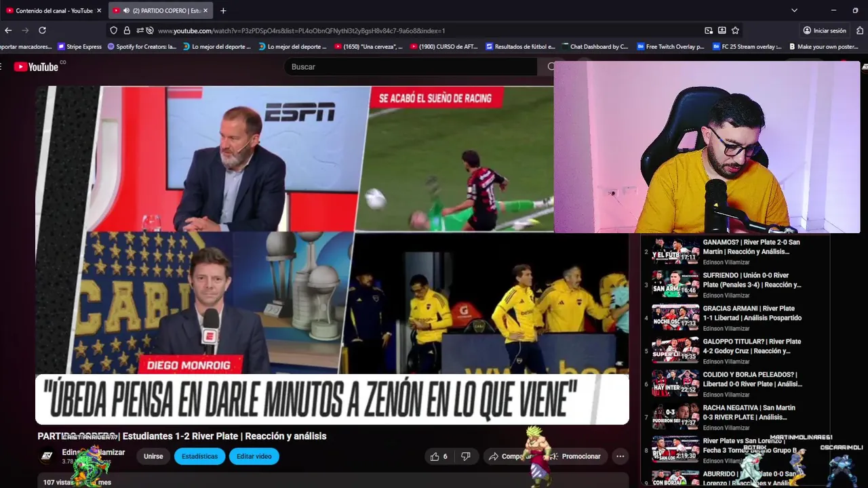Screen dimensions: 868x488
Task: Click the 'Promocionar' button
Action: click(575, 456)
